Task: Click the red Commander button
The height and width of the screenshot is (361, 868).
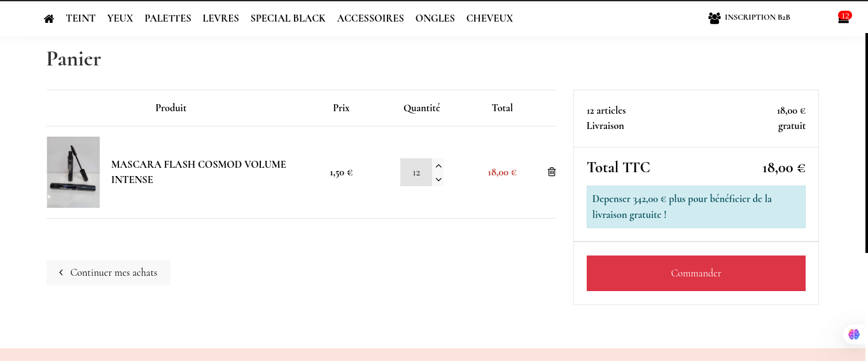Action: click(696, 273)
